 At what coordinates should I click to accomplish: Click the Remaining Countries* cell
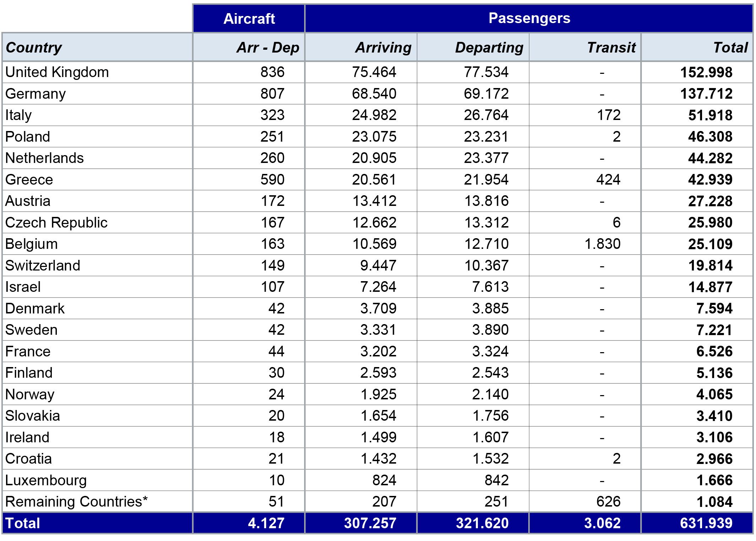coord(97,502)
